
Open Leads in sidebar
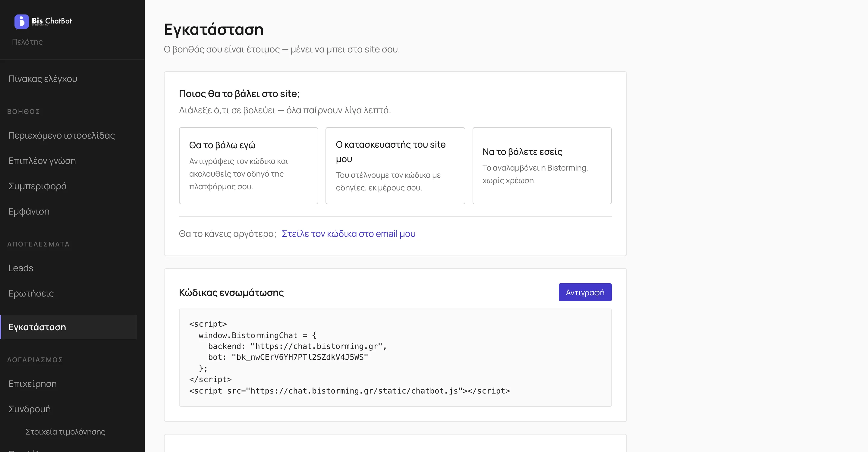pyautogui.click(x=21, y=268)
